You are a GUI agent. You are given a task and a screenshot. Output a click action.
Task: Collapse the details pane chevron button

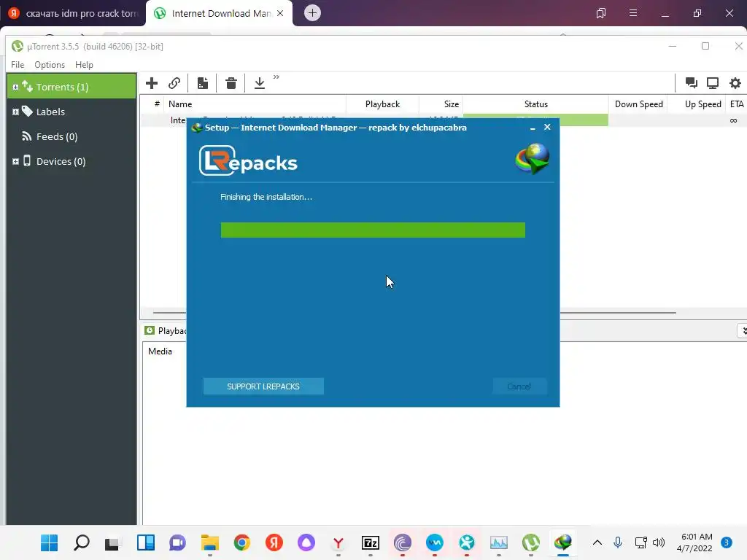pyautogui.click(x=743, y=330)
